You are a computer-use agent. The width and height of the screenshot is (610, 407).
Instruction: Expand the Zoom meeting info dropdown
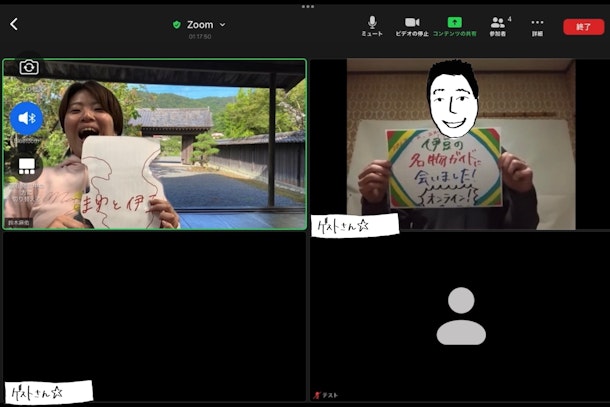pos(222,24)
